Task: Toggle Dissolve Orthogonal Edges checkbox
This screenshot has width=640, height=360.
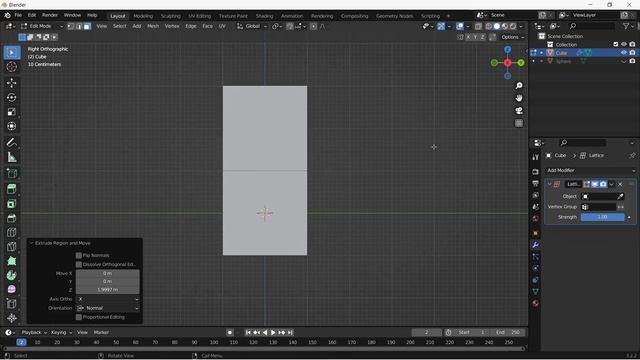Action: point(79,264)
